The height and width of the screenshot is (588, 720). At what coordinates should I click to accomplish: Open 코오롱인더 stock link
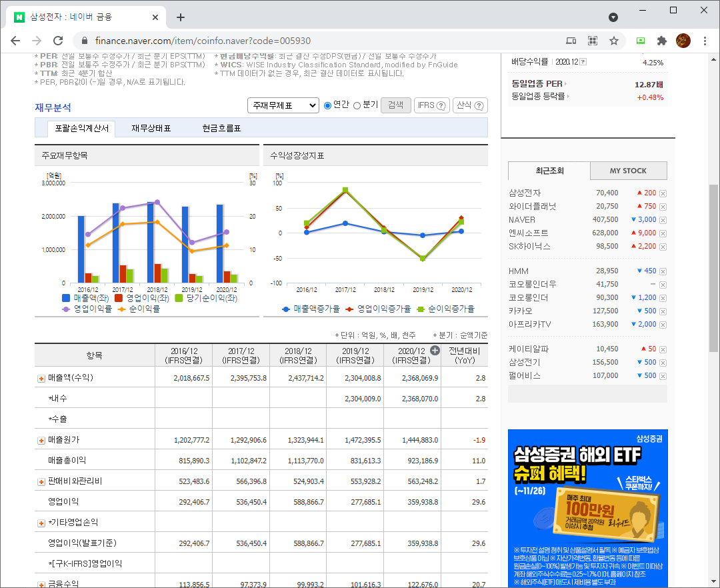tap(529, 297)
